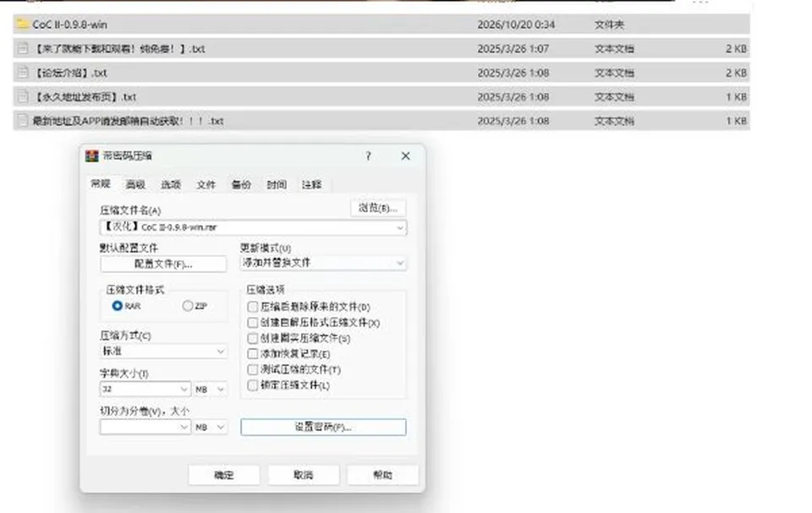Click the file icon of 【来了就能下载和观看！纯免费！】.txt
The height and width of the screenshot is (513, 812).
[x=22, y=49]
